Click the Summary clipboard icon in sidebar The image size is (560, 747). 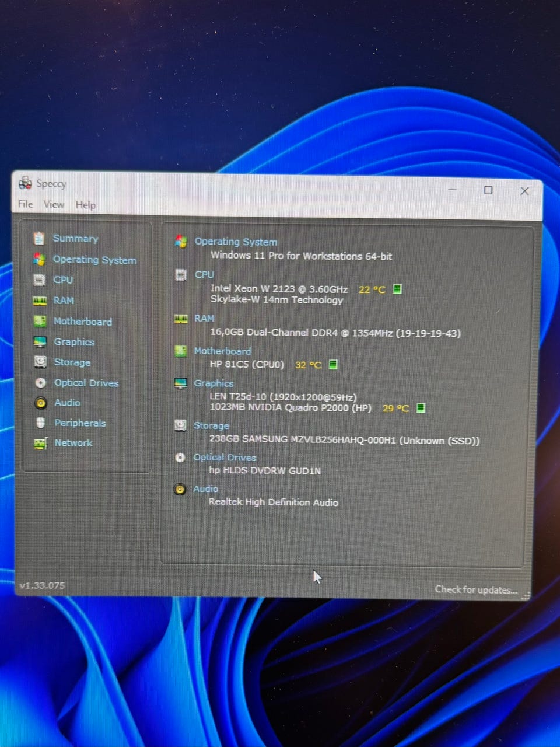click(39, 238)
